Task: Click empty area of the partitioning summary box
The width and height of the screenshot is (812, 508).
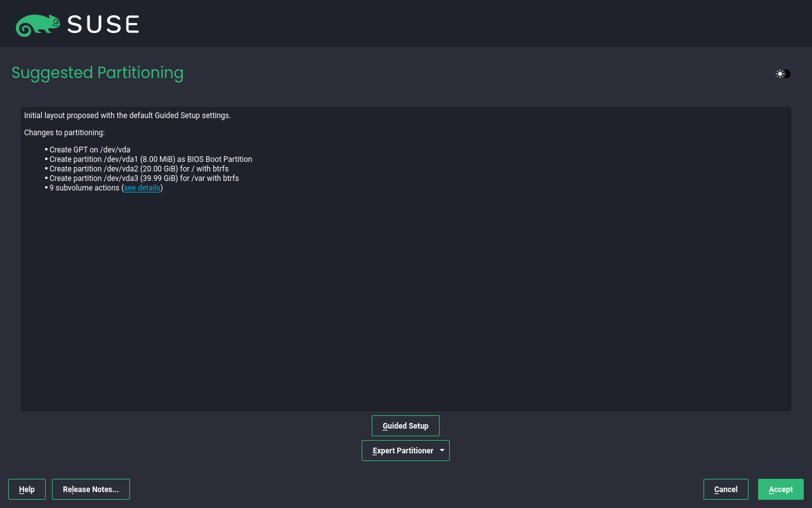Action: [x=406, y=298]
